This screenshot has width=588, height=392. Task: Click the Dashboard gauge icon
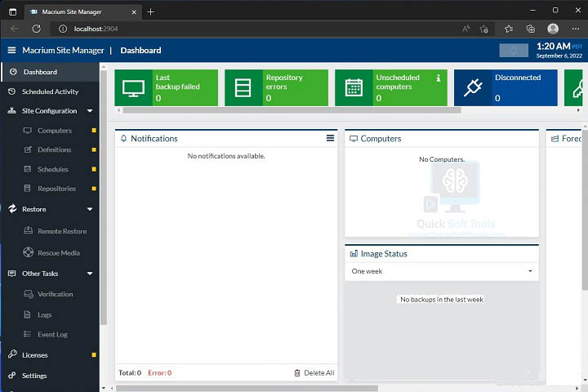click(x=13, y=72)
